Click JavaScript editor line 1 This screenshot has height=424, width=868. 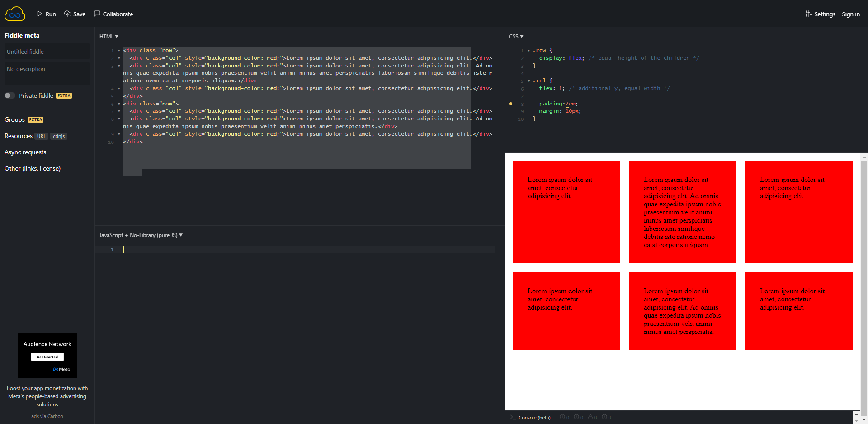tap(309, 249)
